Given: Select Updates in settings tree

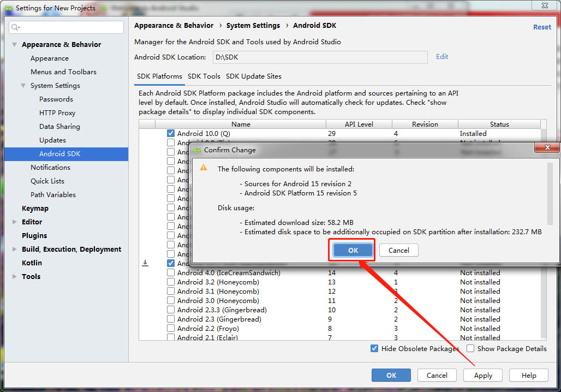Looking at the screenshot, I should coord(52,140).
